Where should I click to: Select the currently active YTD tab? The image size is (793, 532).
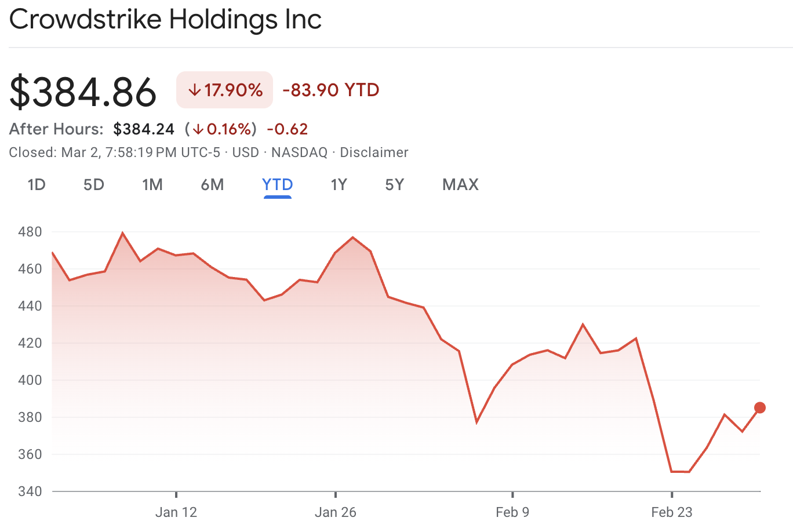click(x=277, y=184)
